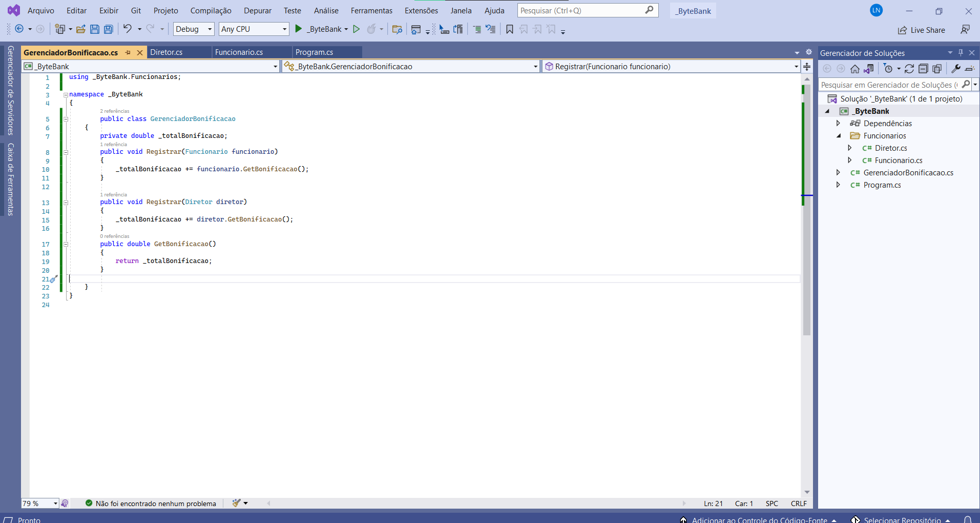Expand the Diretor.cs tree node
Image resolution: width=980 pixels, height=523 pixels.
pos(849,148)
